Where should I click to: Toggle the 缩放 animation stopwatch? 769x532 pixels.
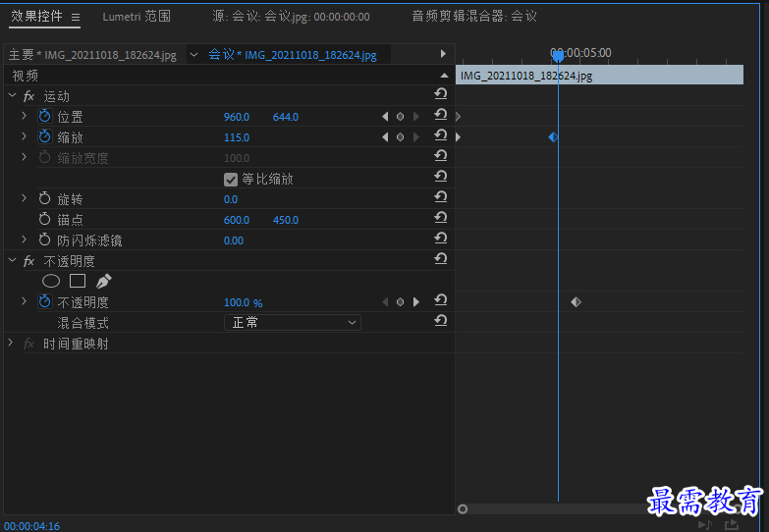[x=44, y=136]
